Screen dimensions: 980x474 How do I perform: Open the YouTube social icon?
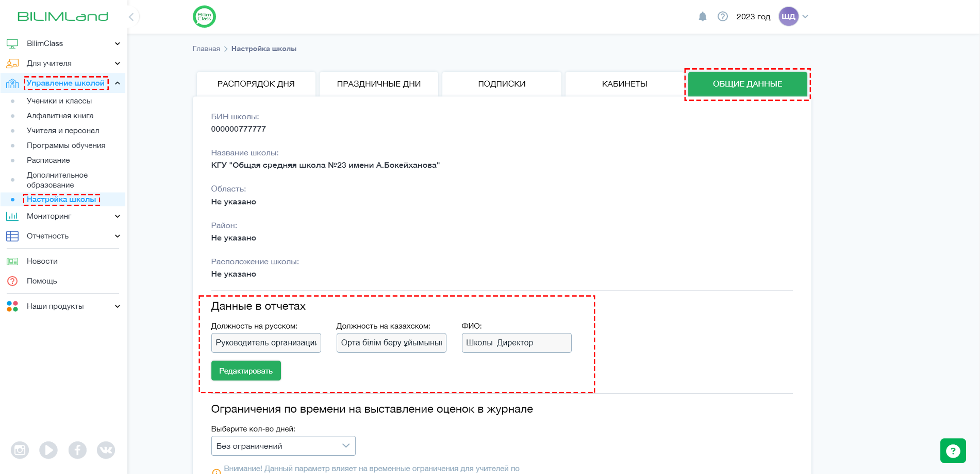point(48,450)
